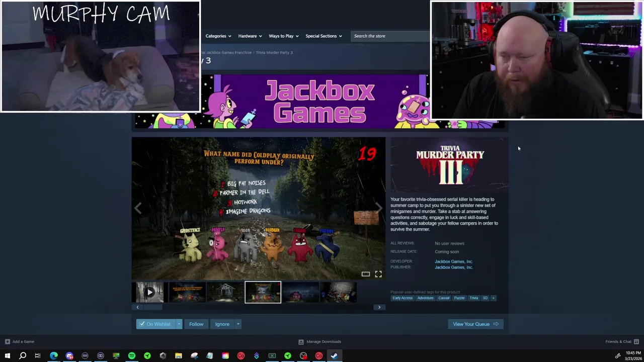Open File Explorer from taskbar
The image size is (644, 362).
click(179, 356)
